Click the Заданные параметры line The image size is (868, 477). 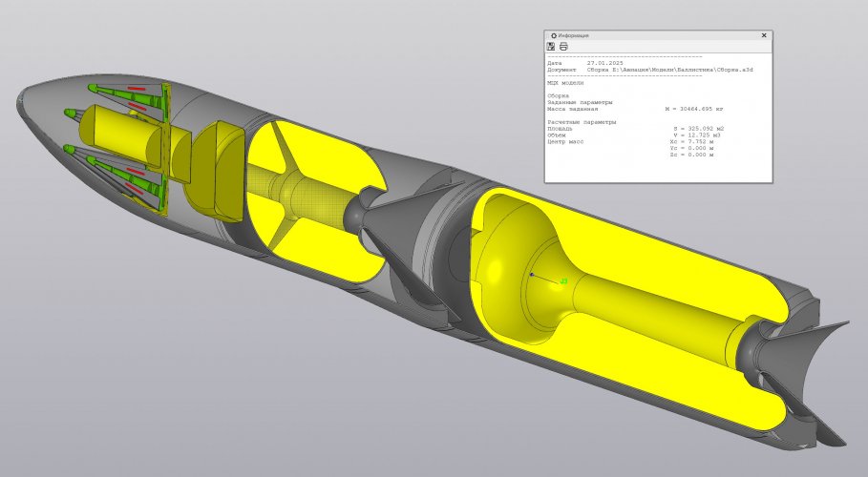579,102
